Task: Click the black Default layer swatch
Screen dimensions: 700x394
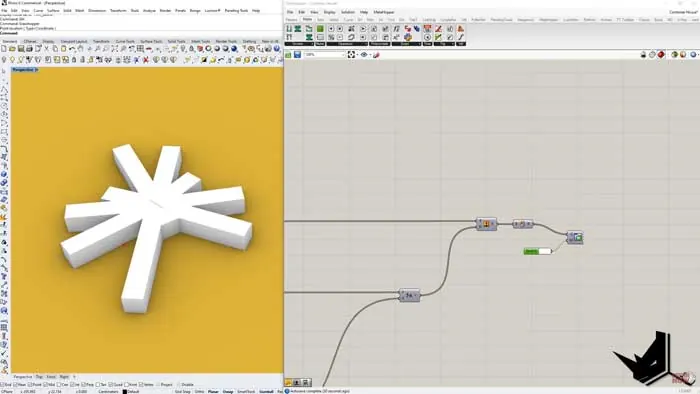Action: 125,391
